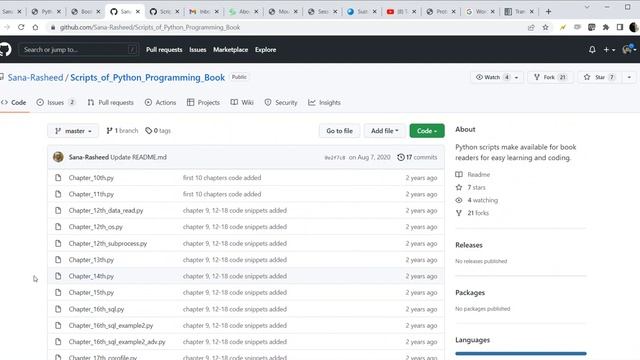Image resolution: width=640 pixels, height=360 pixels.
Task: Focus the Search or jump to field
Action: 78,49
